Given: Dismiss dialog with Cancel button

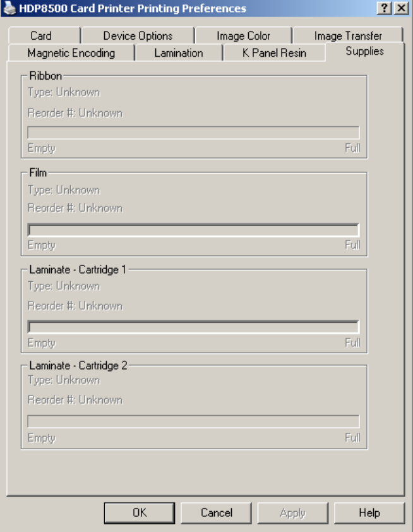Looking at the screenshot, I should (x=217, y=512).
